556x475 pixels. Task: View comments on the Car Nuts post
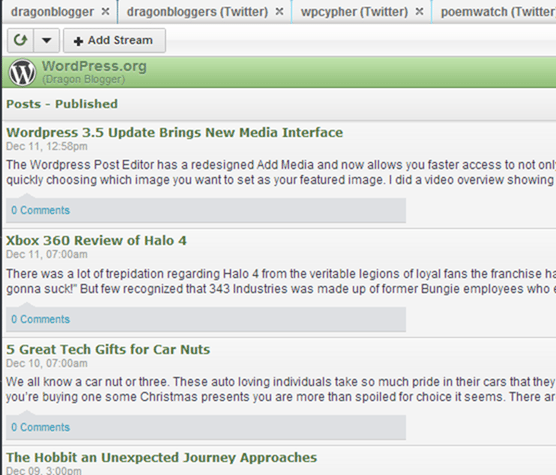[x=40, y=427]
